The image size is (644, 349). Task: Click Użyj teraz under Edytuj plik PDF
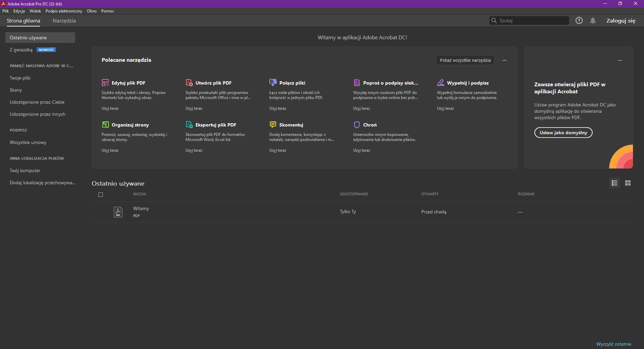pos(110,108)
